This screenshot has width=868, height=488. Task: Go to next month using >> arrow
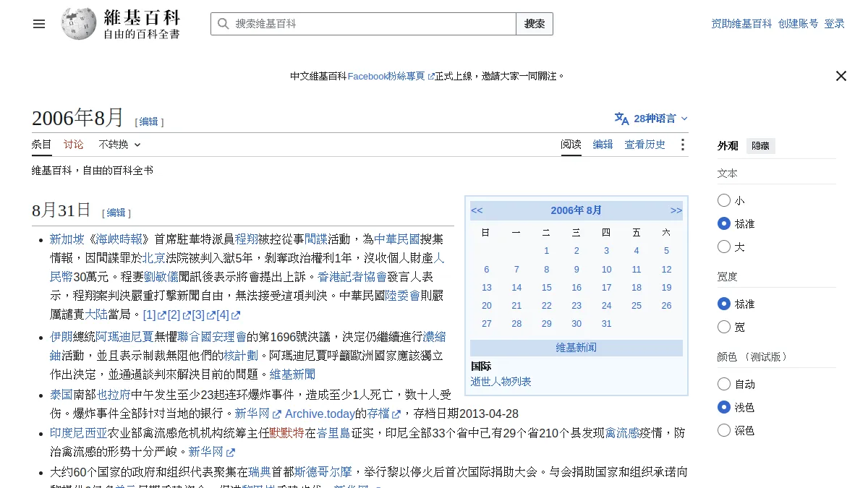[676, 210]
